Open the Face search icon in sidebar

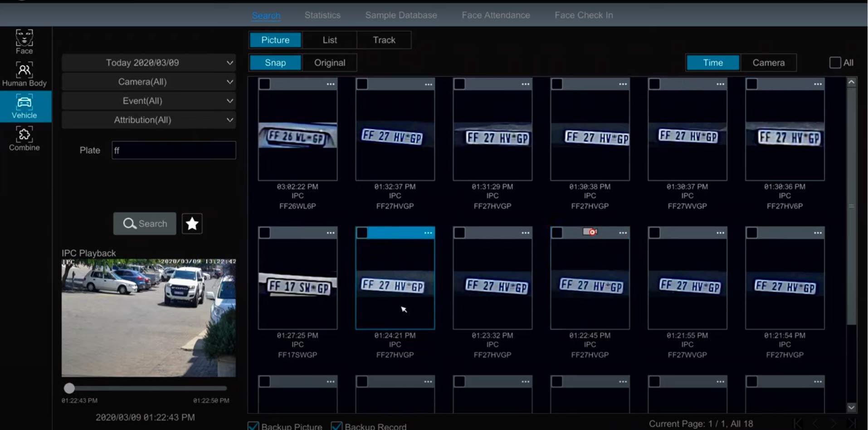24,41
